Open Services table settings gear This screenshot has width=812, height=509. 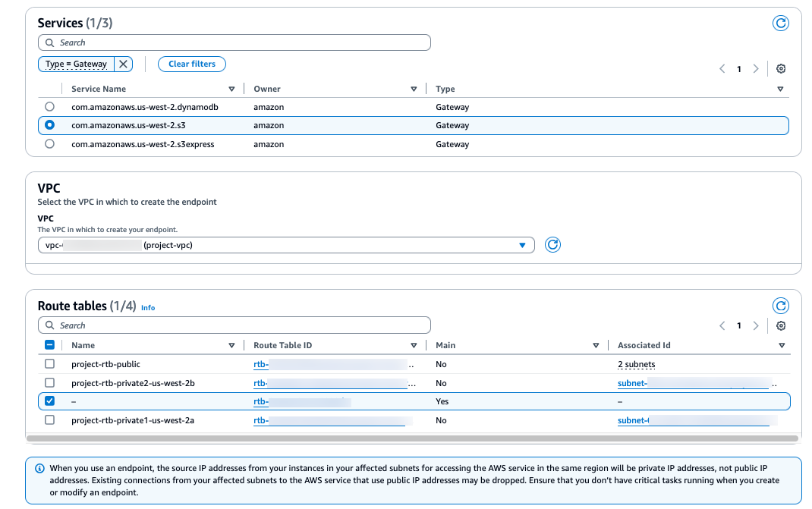pos(781,68)
